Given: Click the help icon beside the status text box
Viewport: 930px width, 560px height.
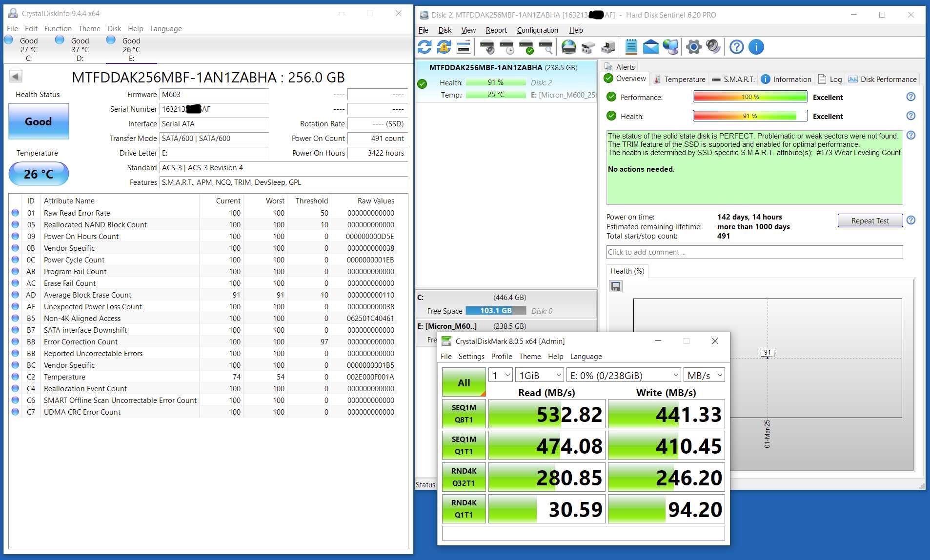Looking at the screenshot, I should point(910,135).
